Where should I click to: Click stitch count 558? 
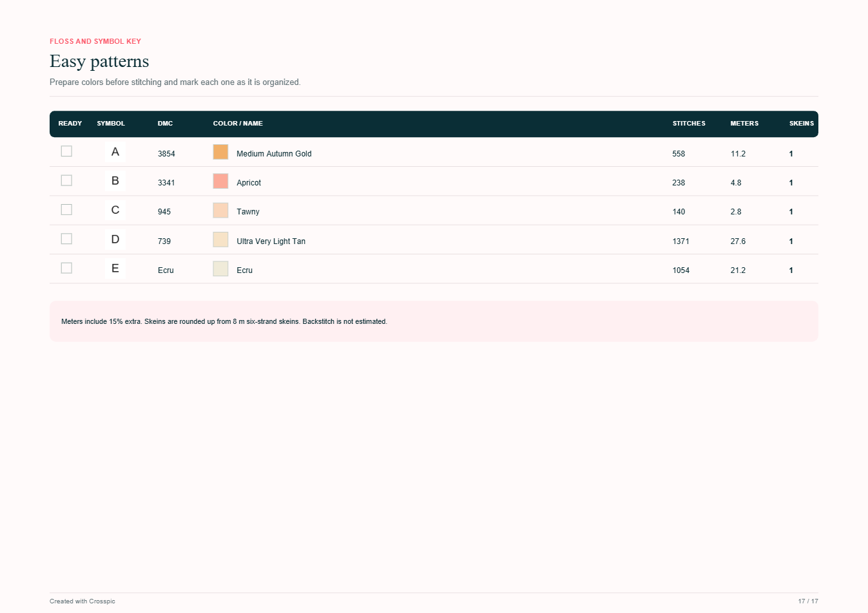(679, 154)
